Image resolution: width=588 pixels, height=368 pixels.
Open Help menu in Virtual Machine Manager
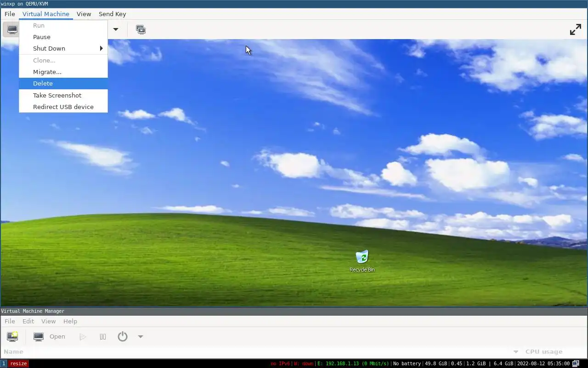click(70, 321)
